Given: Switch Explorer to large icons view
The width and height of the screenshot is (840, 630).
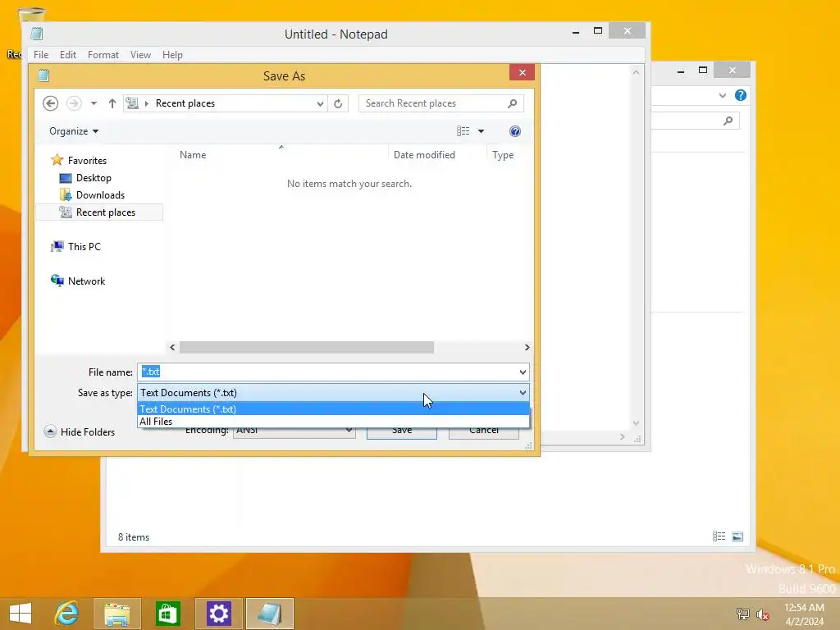Looking at the screenshot, I should coord(737,536).
